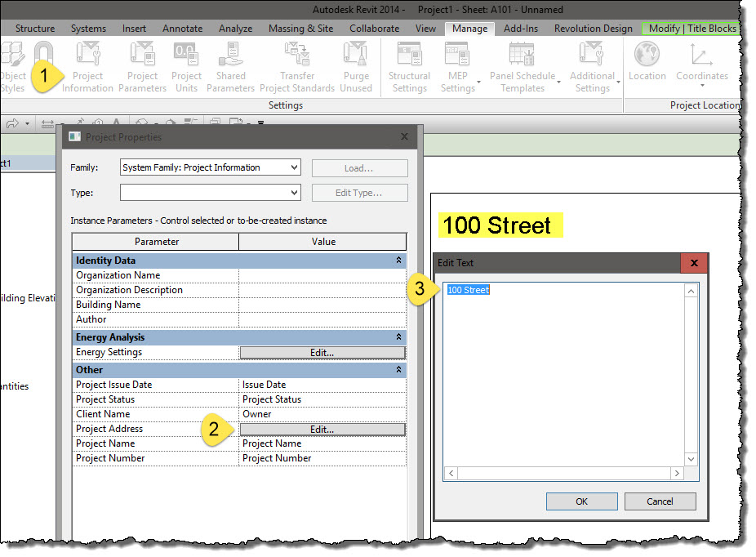Image resolution: width=756 pixels, height=557 pixels.
Task: Click the Edit Text scroll up arrow
Action: pos(691,292)
